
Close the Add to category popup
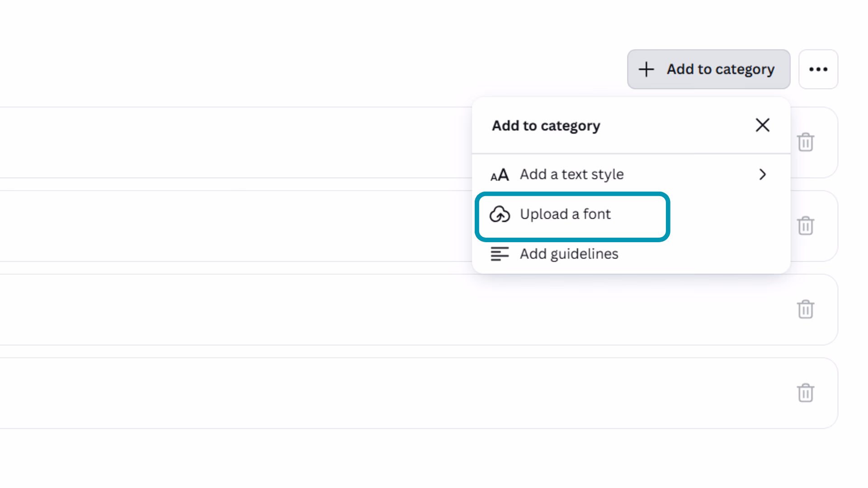point(762,125)
